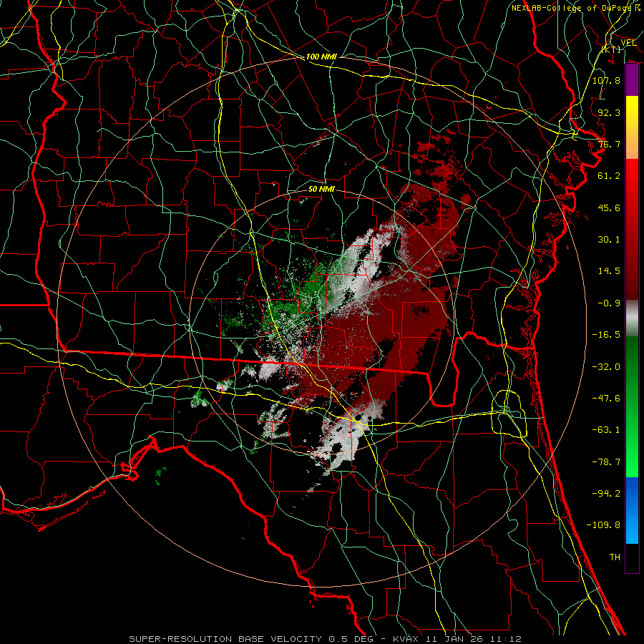Click the Super-Resolution Base Velocity caption text
Image resolution: width=644 pixels, height=644 pixels.
click(326, 639)
